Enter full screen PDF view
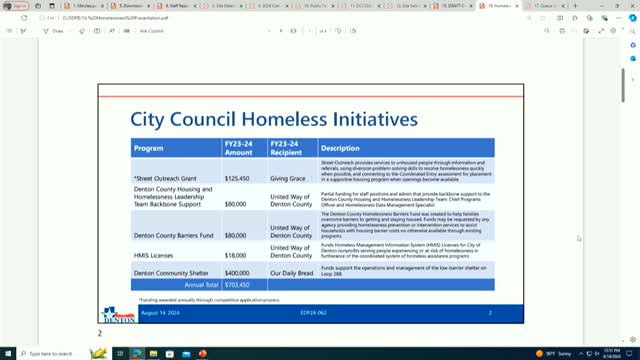The image size is (640, 360). pos(601,31)
